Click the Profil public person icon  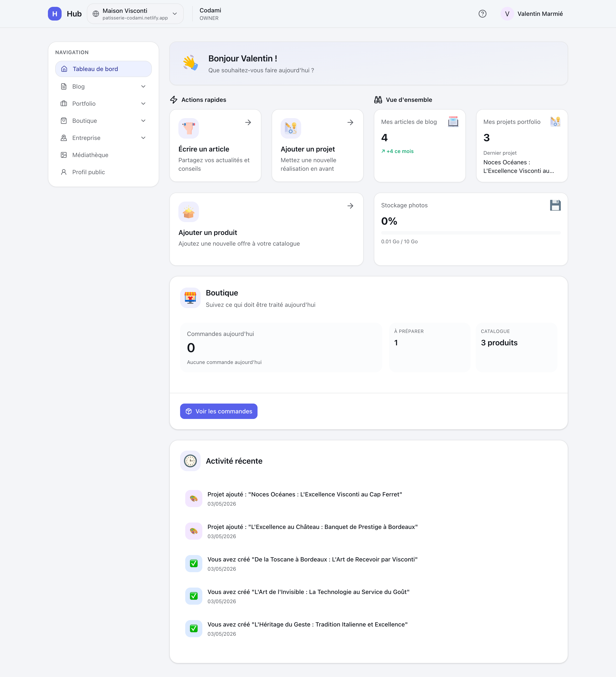click(64, 172)
